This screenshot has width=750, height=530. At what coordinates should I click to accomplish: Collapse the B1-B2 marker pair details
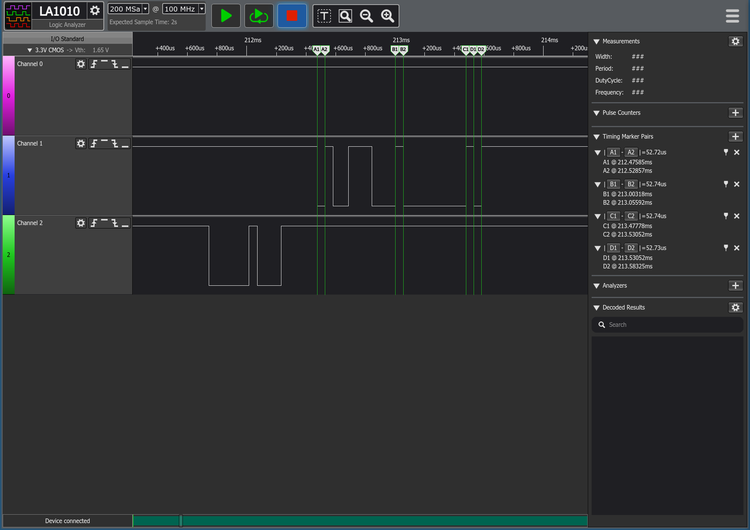point(597,184)
